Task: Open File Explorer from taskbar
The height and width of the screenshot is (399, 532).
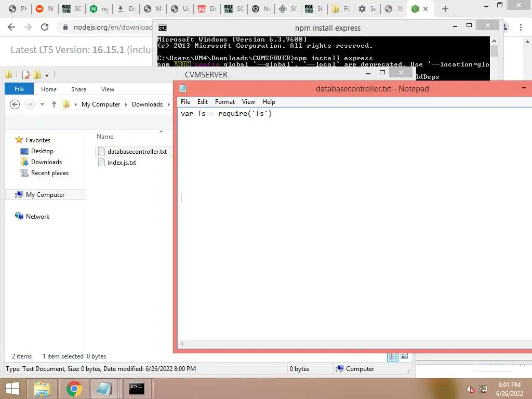Action: [42, 389]
